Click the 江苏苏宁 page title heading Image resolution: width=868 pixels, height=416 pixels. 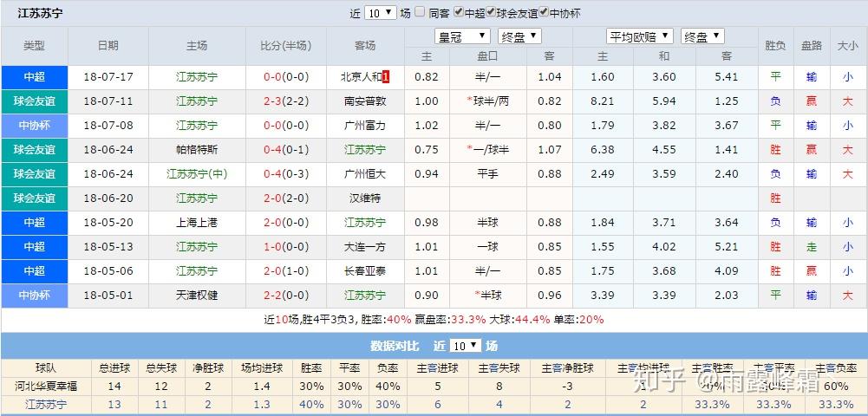(x=40, y=13)
